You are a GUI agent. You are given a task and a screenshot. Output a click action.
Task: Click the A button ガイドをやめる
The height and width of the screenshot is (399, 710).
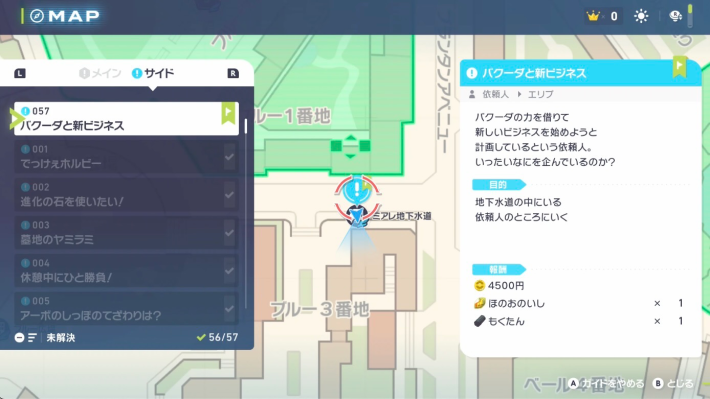(x=606, y=384)
